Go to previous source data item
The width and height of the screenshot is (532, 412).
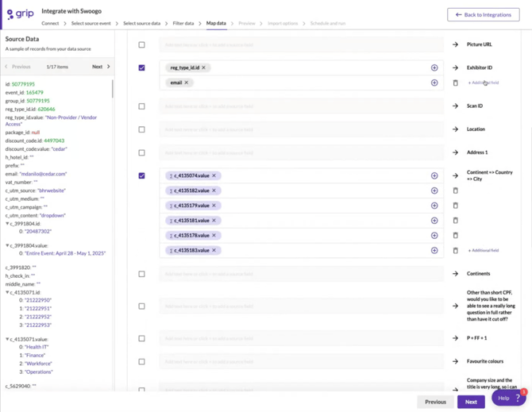17,67
